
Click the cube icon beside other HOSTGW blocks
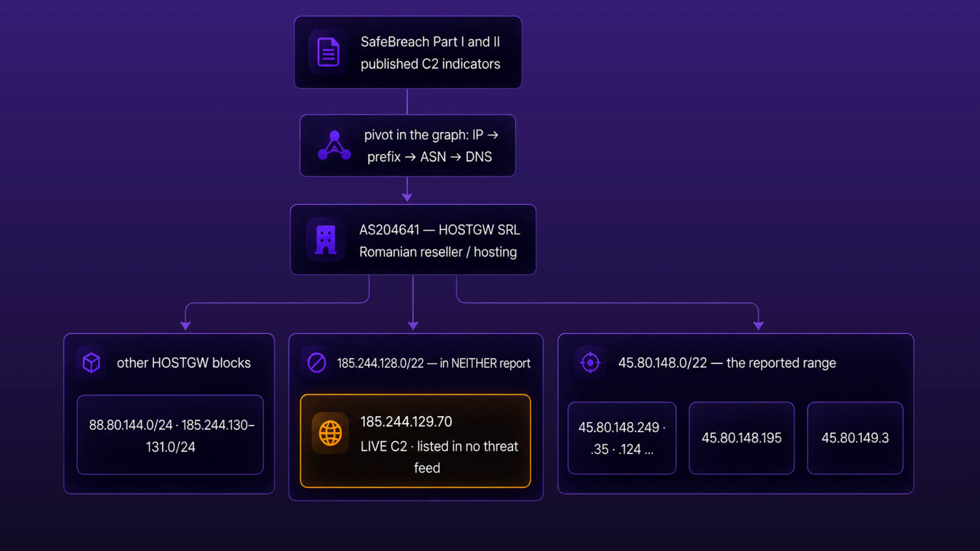[91, 363]
